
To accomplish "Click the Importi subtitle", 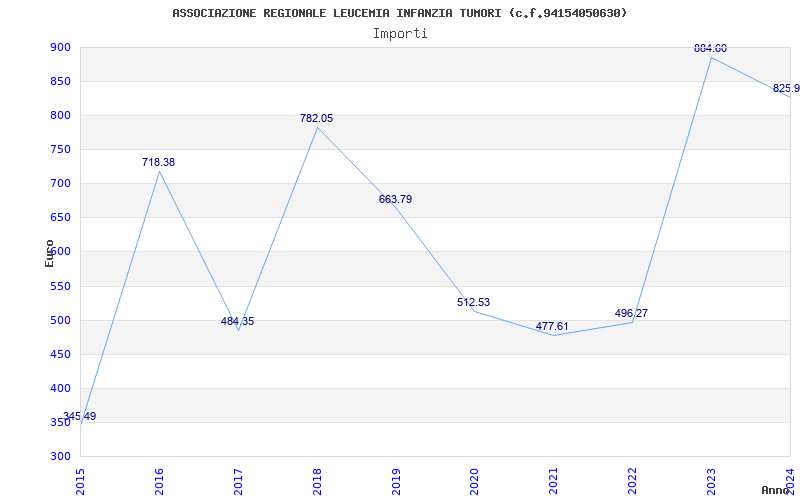I will click(400, 34).
